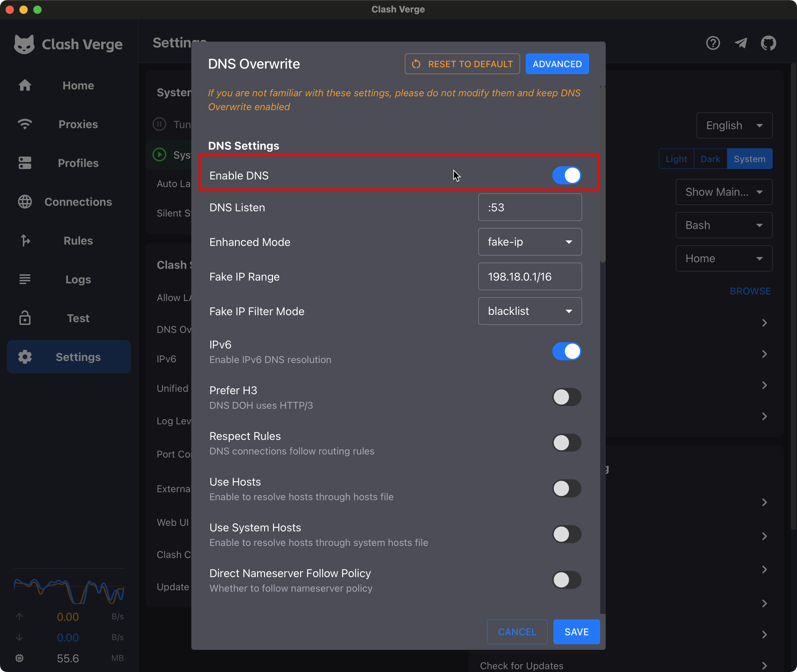Screen dimensions: 797x672
Task: Click the Proxies wifi icon in sidebar
Action: tap(25, 124)
